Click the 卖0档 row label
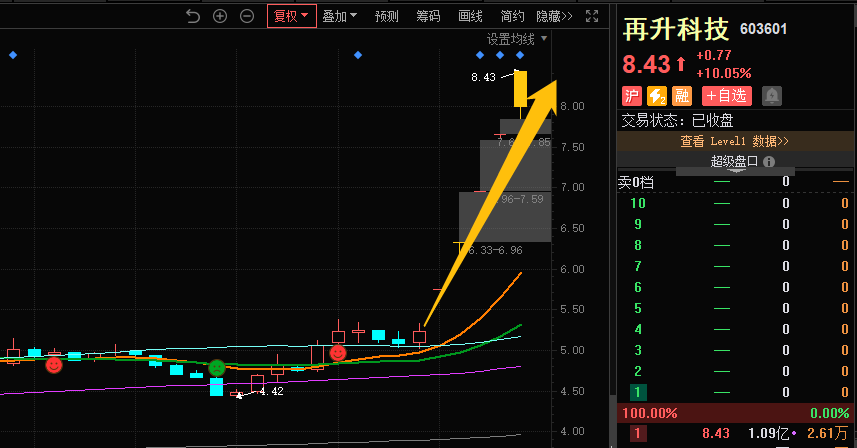 [x=636, y=182]
